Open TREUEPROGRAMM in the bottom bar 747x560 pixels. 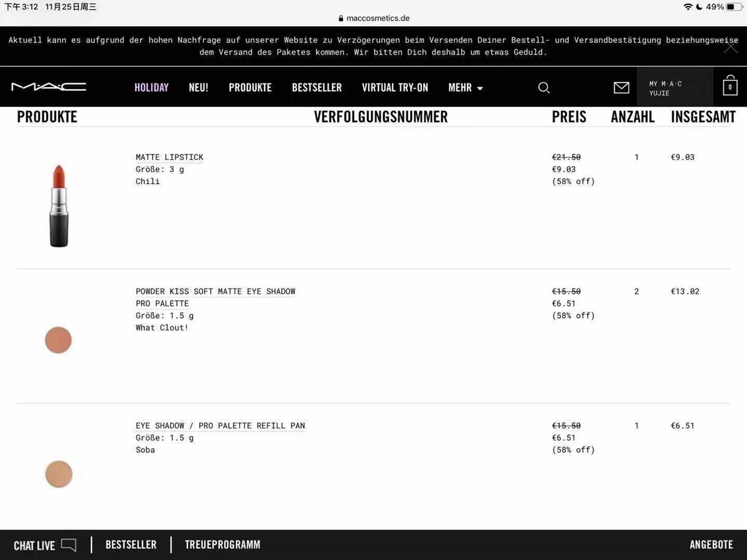222,544
